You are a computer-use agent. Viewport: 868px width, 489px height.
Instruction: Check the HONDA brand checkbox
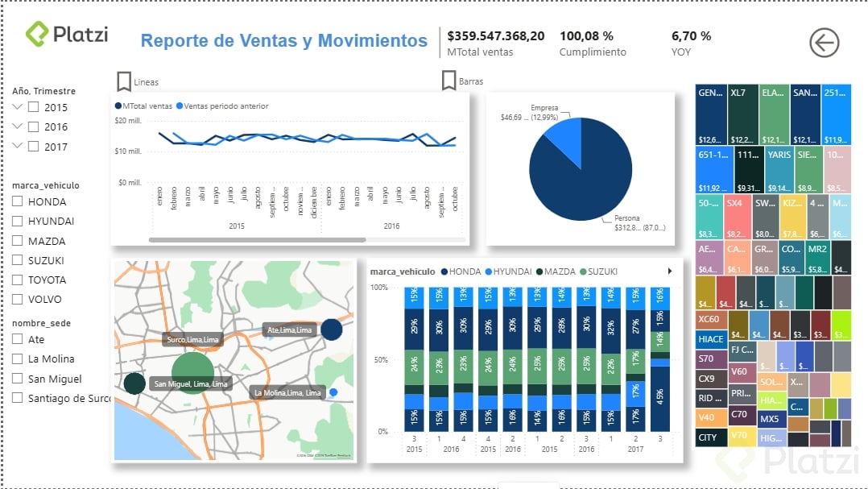17,201
